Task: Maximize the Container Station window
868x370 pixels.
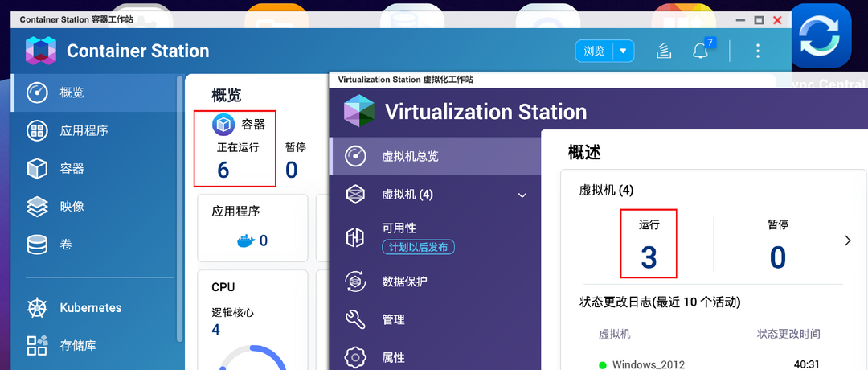Action: pos(759,20)
